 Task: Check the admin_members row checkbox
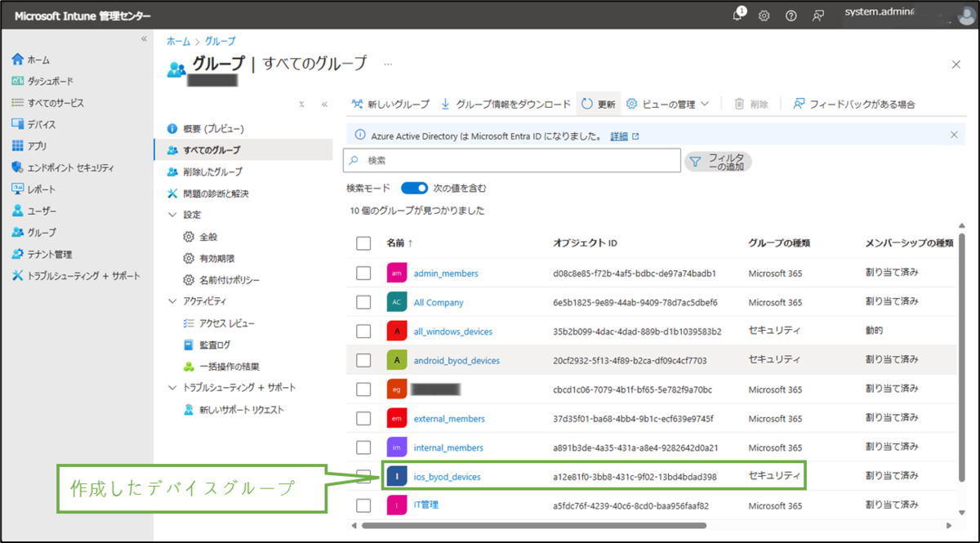(x=363, y=273)
